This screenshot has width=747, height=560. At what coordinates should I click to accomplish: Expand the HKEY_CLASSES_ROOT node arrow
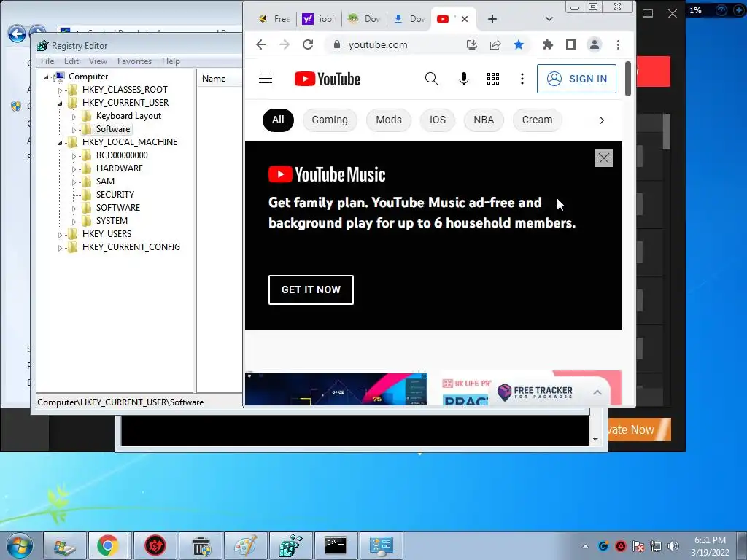click(x=60, y=90)
